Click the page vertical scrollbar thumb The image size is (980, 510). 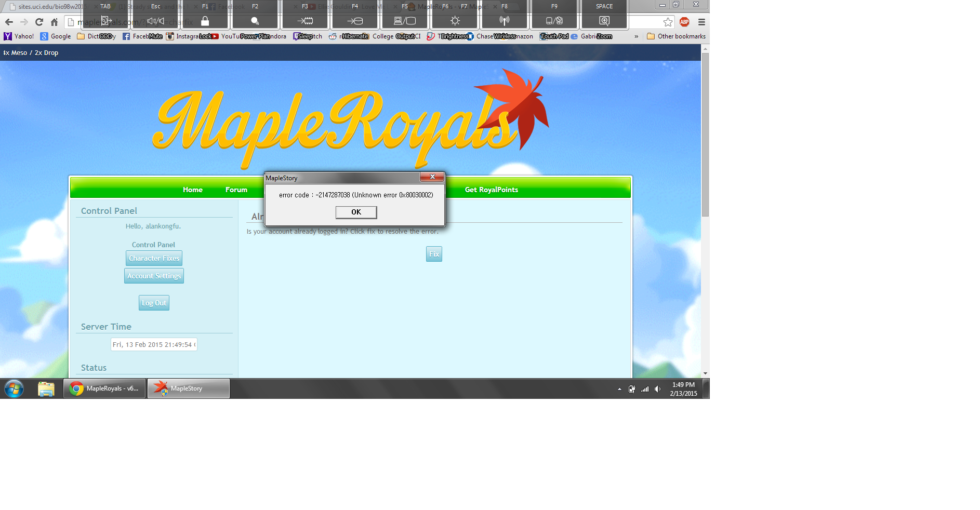tap(705, 135)
